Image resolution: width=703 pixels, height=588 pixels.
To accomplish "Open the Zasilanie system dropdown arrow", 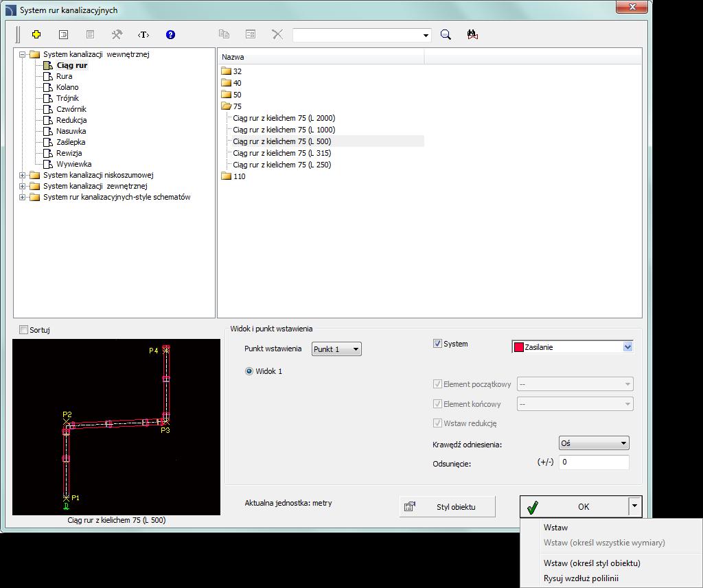I will [x=627, y=347].
